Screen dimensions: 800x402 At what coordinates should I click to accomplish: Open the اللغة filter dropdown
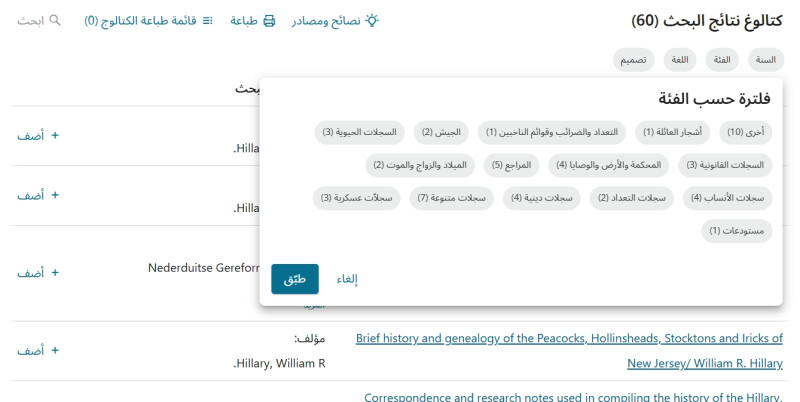(680, 60)
